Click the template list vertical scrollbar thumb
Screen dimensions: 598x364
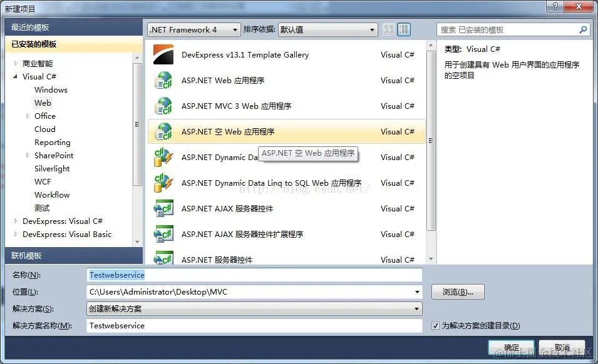click(x=431, y=141)
